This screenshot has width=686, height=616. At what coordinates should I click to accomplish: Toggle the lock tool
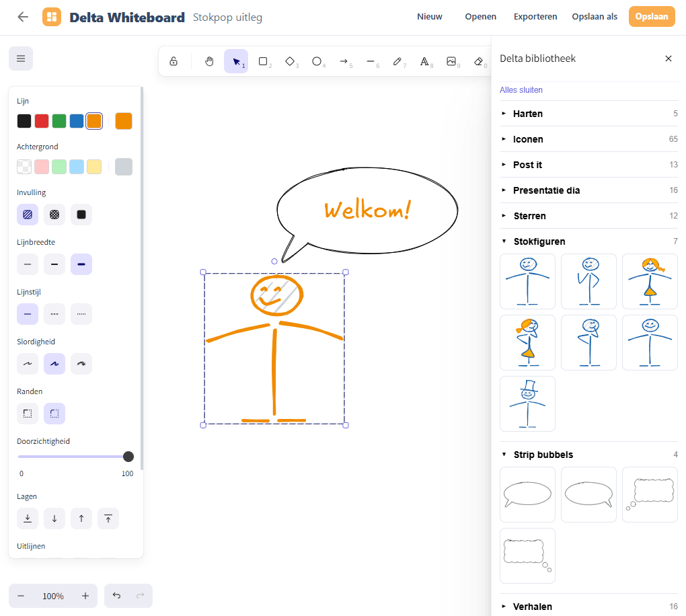click(174, 61)
